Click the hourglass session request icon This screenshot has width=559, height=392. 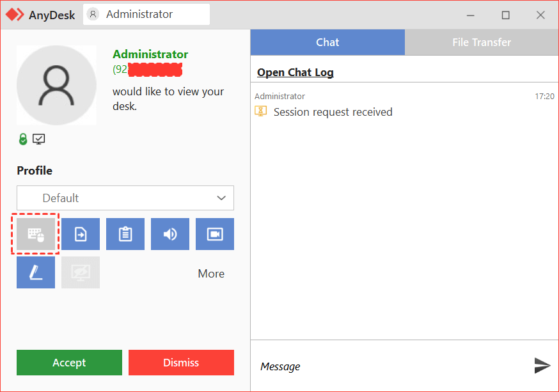(x=260, y=111)
